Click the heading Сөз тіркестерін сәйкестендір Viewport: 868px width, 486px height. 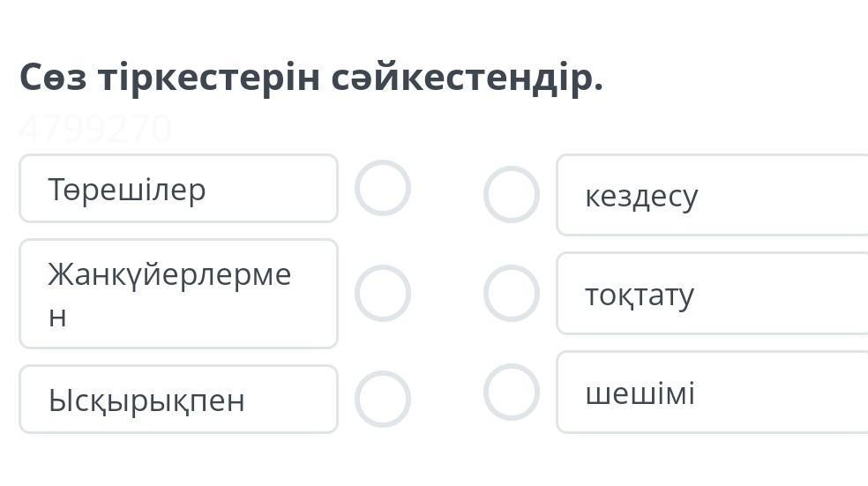311,79
